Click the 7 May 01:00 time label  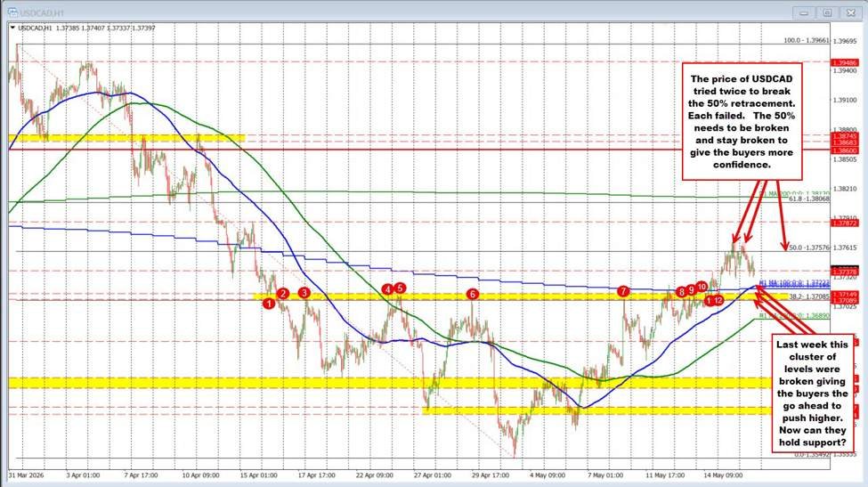[605, 475]
